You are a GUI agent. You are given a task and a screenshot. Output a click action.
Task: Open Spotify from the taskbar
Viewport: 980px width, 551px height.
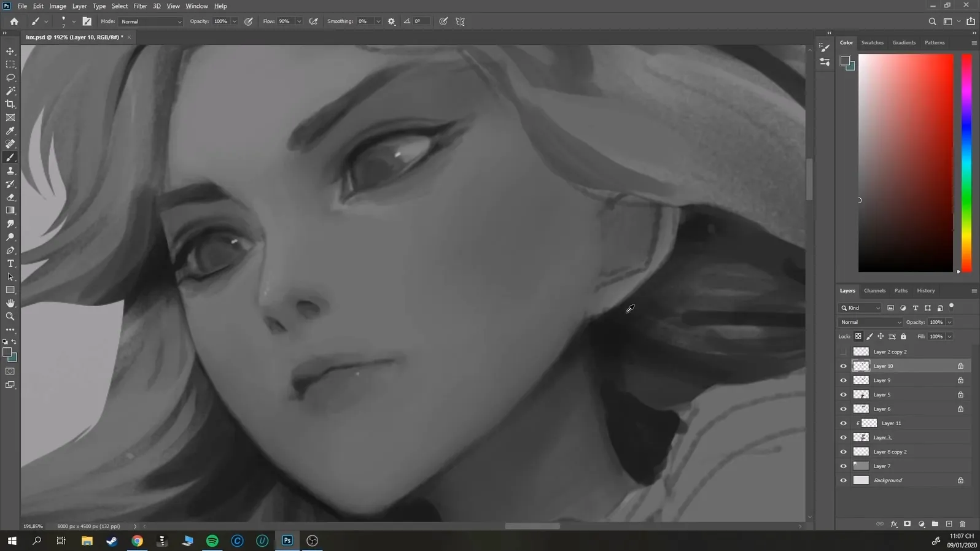212,541
